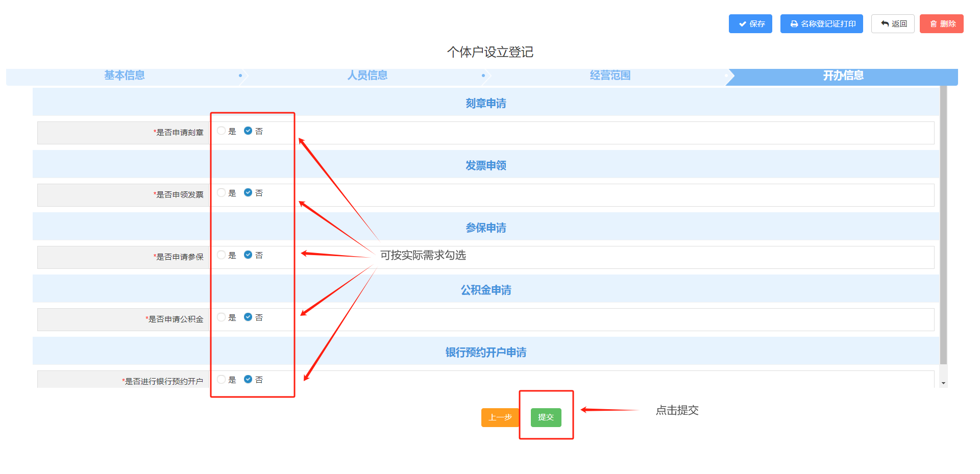The width and height of the screenshot is (980, 474).
Task: Select 是 for 是否进行银行预约开户
Action: point(221,380)
